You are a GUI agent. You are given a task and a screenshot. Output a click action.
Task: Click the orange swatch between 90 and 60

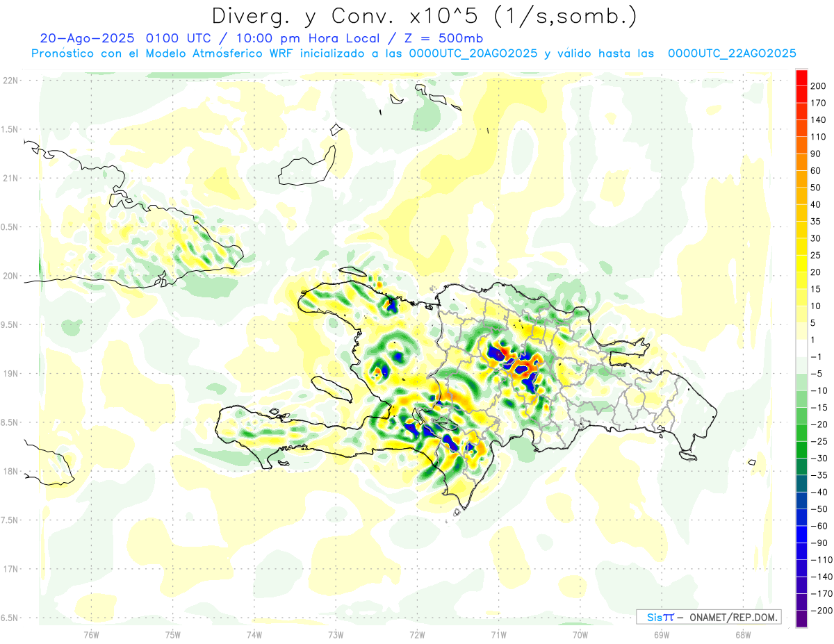(802, 163)
